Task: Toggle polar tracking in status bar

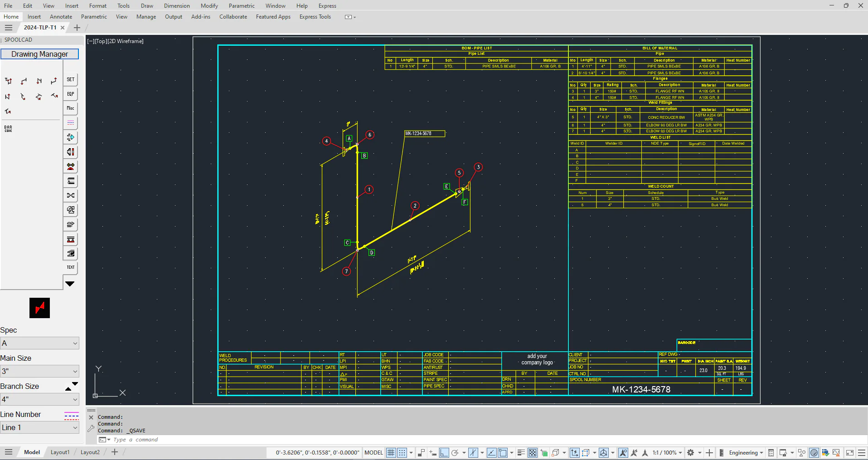Action: point(455,452)
